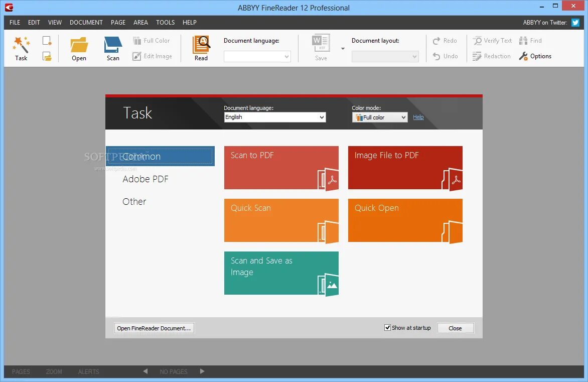Viewport: 588px width, 382px height.
Task: Click the PAGES status bar item
Action: tap(21, 371)
